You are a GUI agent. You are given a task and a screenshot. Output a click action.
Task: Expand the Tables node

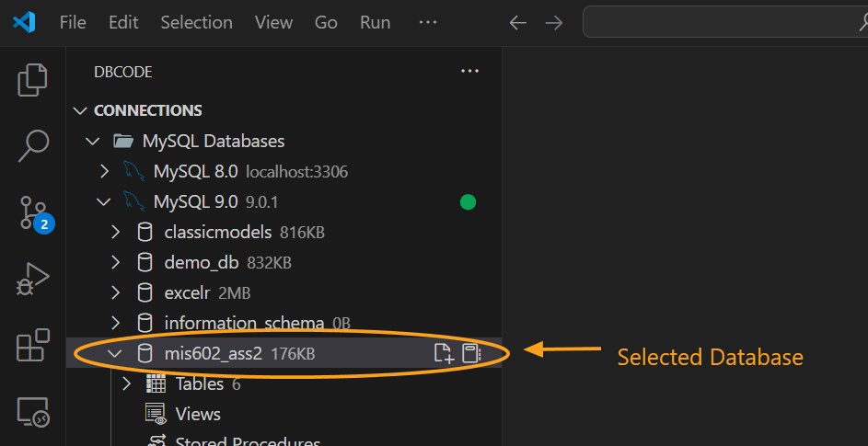pyautogui.click(x=126, y=383)
